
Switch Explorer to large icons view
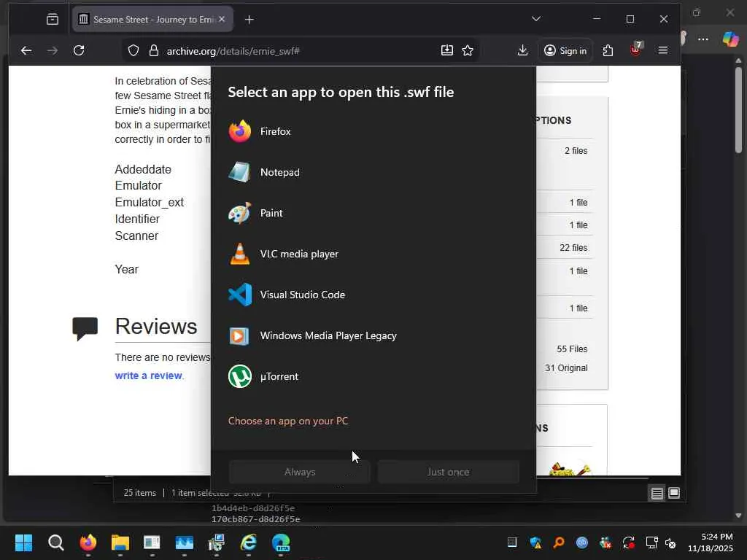(673, 493)
